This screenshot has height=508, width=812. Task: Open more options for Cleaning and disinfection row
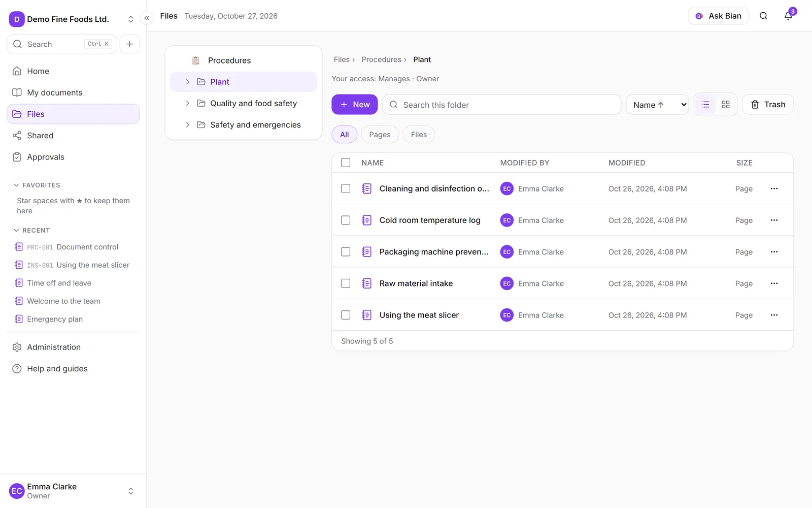click(x=774, y=188)
